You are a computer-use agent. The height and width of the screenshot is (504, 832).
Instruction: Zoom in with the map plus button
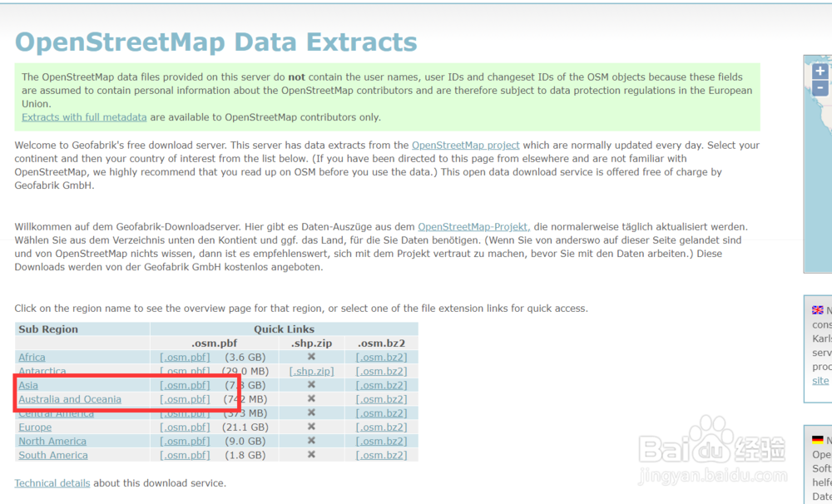[820, 71]
